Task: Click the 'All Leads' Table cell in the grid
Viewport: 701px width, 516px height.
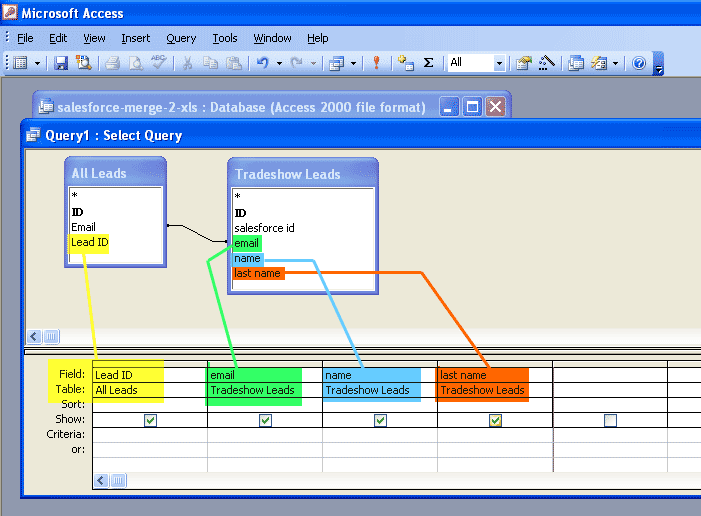Action: 150,390
